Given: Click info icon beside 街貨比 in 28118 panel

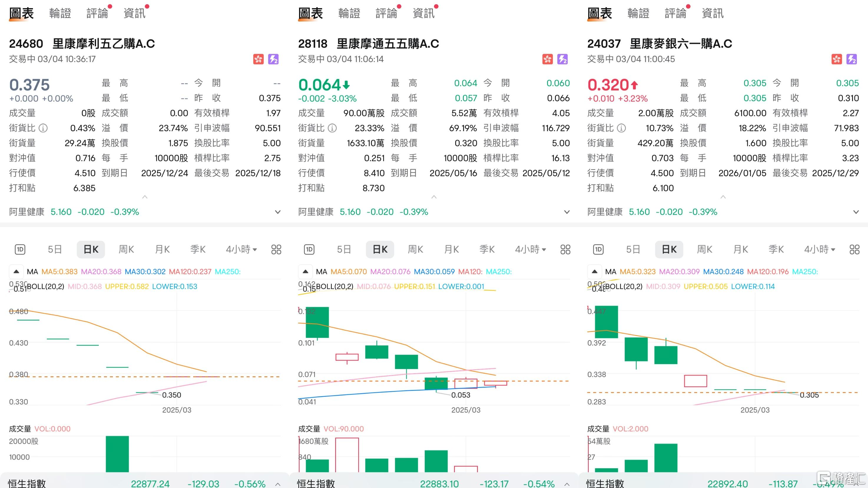Looking at the screenshot, I should [x=332, y=128].
